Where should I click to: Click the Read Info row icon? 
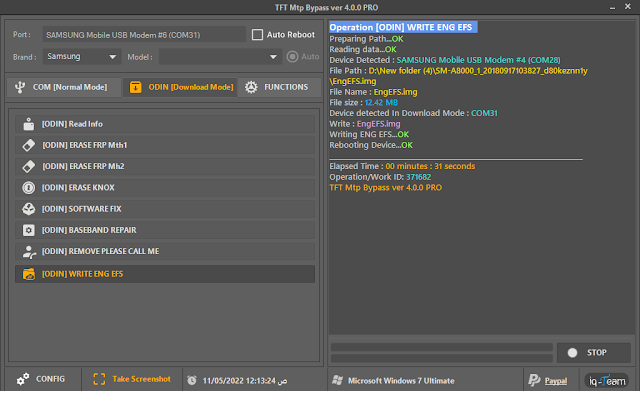tap(29, 124)
